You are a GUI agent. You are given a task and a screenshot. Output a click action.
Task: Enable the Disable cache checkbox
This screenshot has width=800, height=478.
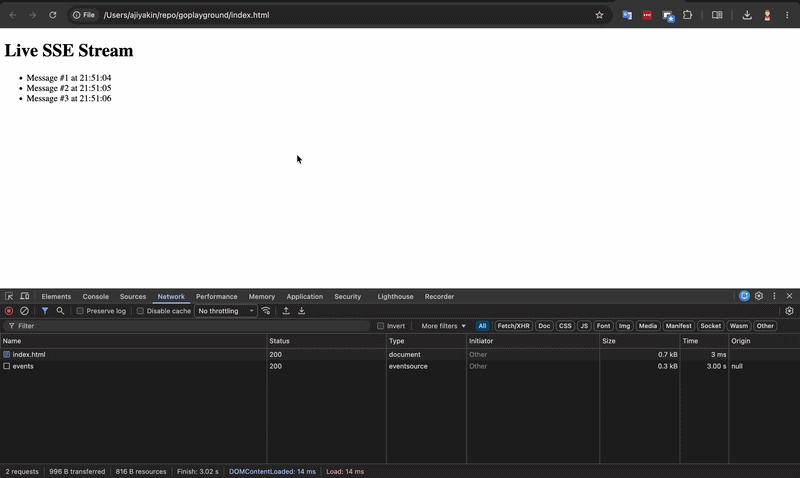[x=140, y=311]
